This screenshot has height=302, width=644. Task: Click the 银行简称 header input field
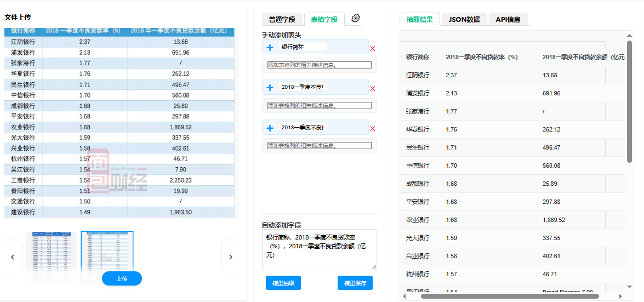point(303,47)
